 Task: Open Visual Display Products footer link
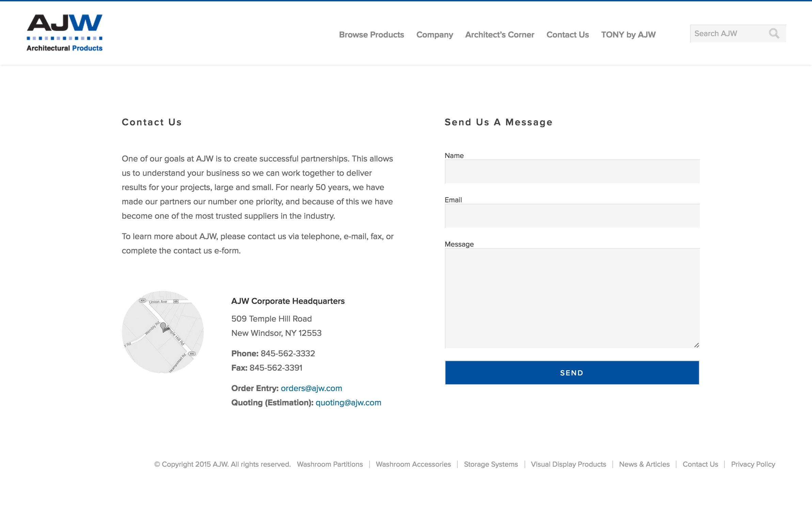pyautogui.click(x=568, y=464)
